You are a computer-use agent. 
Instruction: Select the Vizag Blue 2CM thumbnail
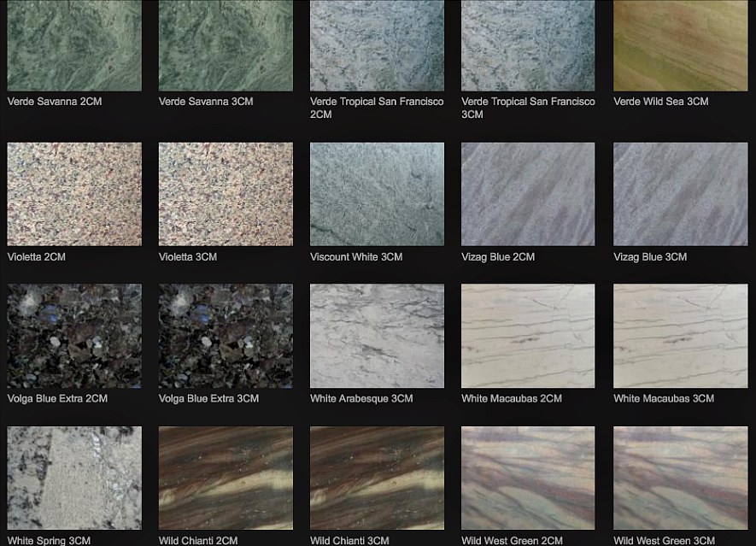(x=528, y=194)
